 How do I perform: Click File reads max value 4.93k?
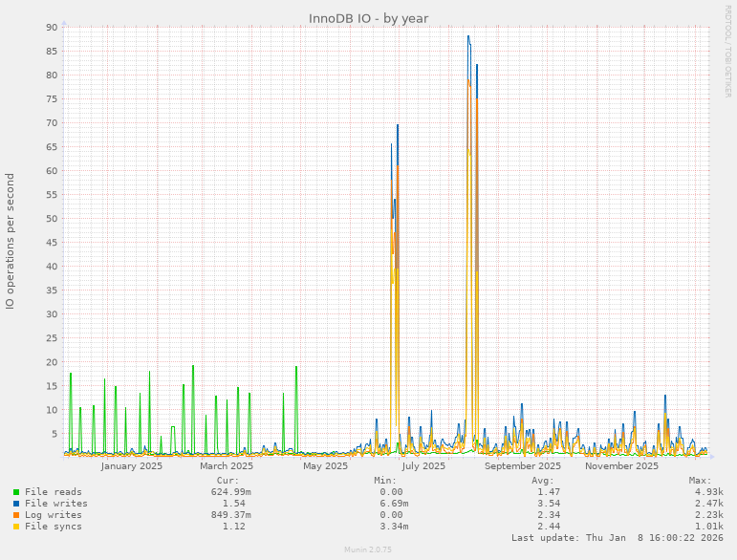coord(709,492)
